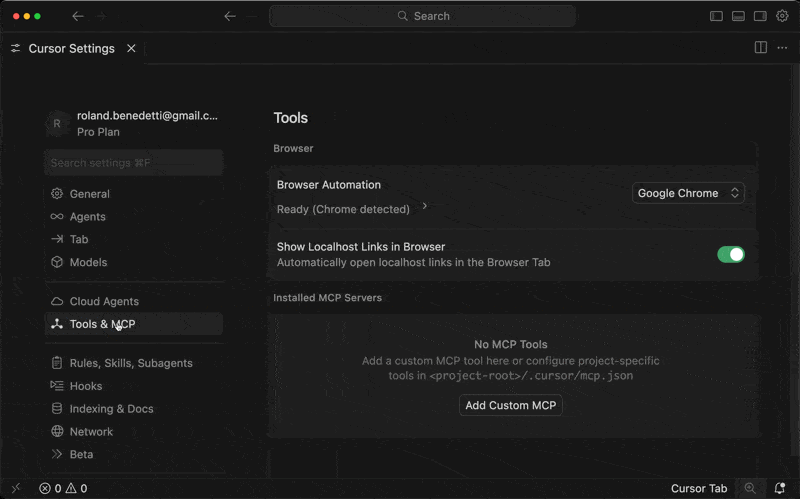
Task: Close the Cursor Settings tab
Action: pos(131,48)
